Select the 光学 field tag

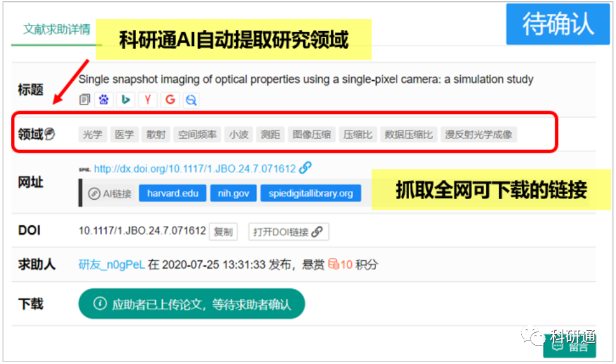[93, 135]
